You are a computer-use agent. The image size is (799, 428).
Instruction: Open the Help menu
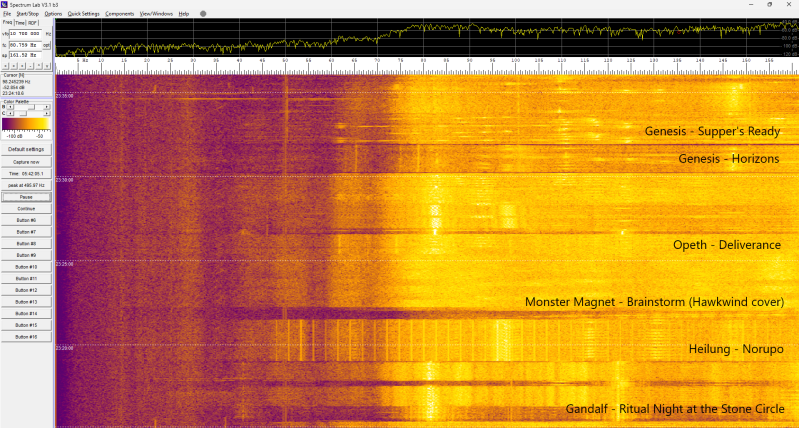[183, 14]
